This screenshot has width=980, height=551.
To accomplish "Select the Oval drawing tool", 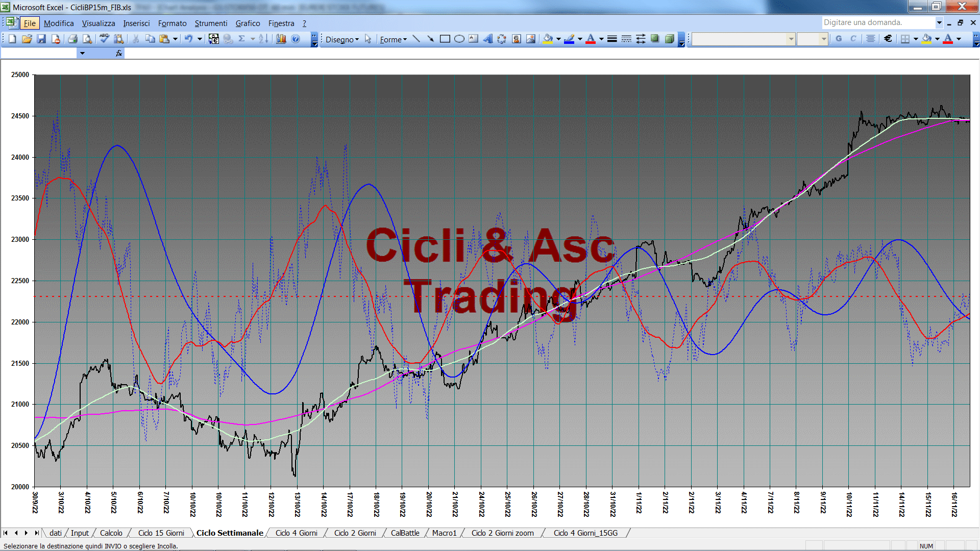I will pyautogui.click(x=459, y=39).
